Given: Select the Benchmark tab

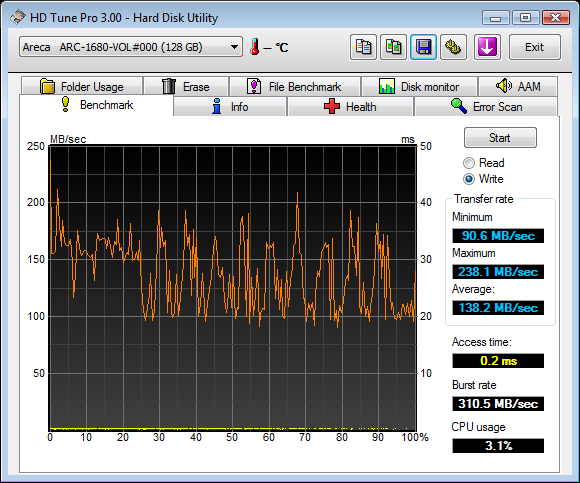Looking at the screenshot, I should click(96, 105).
